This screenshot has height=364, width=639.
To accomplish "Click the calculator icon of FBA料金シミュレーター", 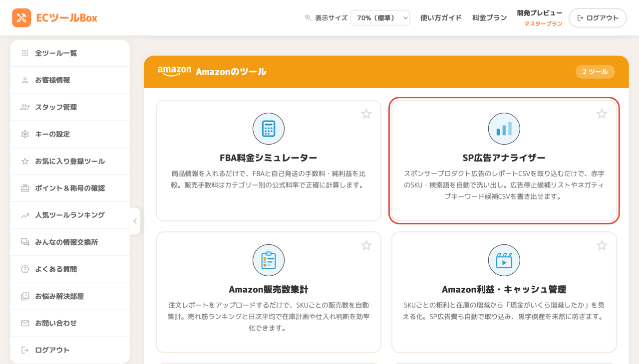I will coord(269,129).
